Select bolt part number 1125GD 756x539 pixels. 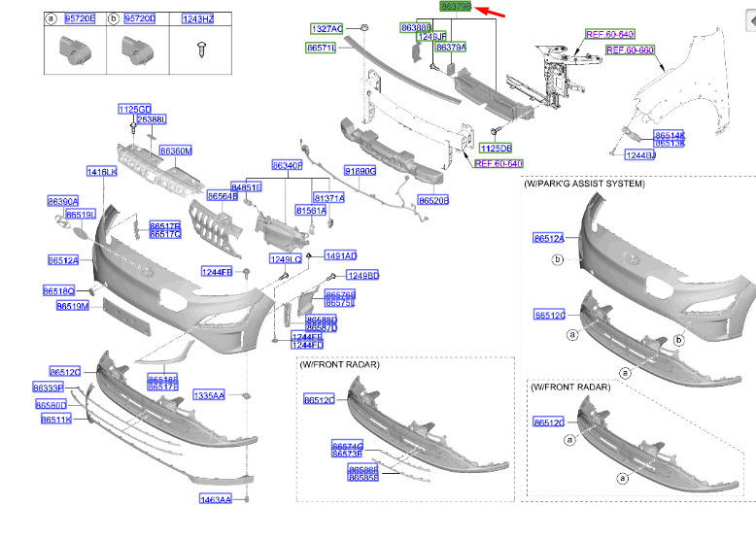pyautogui.click(x=134, y=110)
